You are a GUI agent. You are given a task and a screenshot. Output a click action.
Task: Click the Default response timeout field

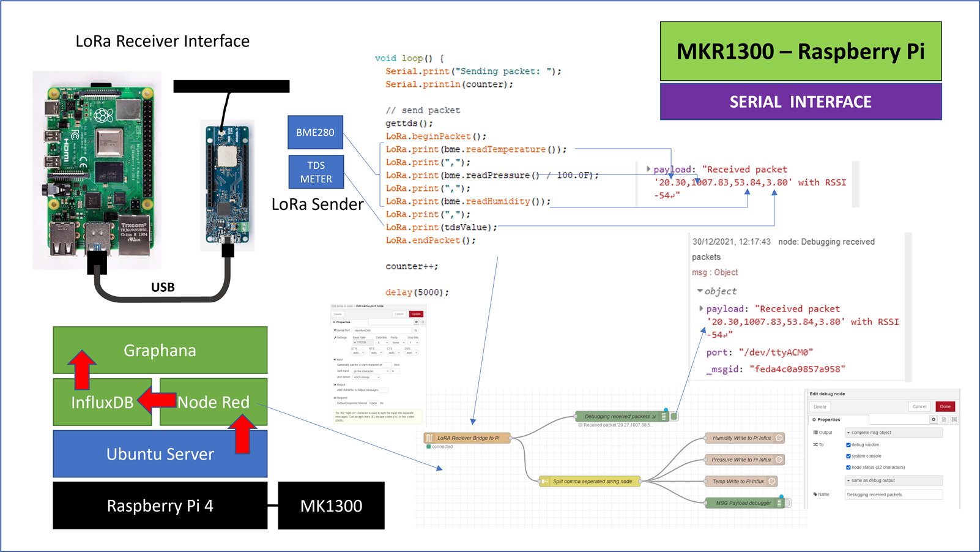tap(373, 403)
